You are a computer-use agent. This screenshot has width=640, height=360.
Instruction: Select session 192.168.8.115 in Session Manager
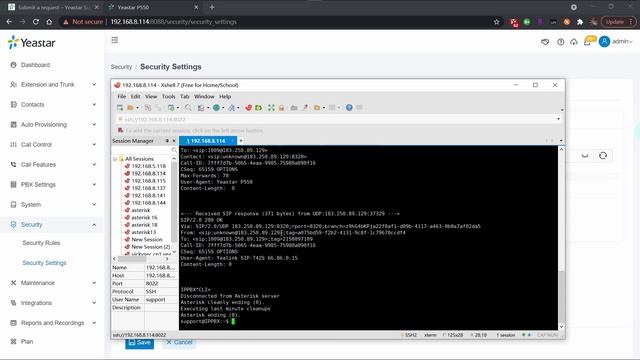[149, 181]
